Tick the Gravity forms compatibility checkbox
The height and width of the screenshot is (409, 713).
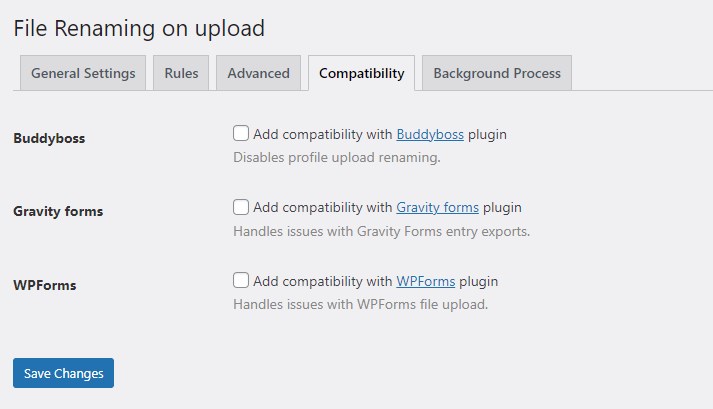[241, 208]
